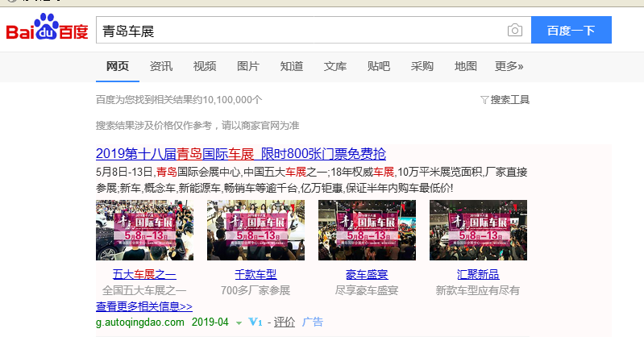This screenshot has width=644, height=337.
Task: Open image search via camera icon
Action: 514,31
